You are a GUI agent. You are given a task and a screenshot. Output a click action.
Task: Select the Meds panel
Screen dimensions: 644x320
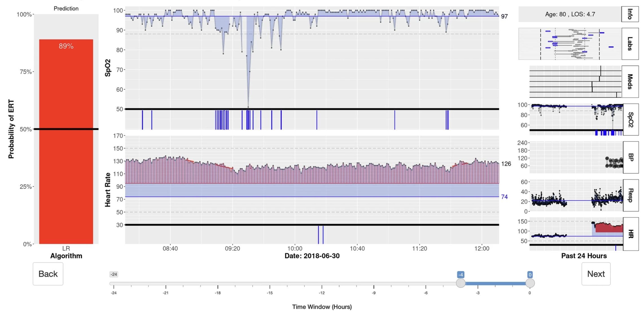point(630,82)
